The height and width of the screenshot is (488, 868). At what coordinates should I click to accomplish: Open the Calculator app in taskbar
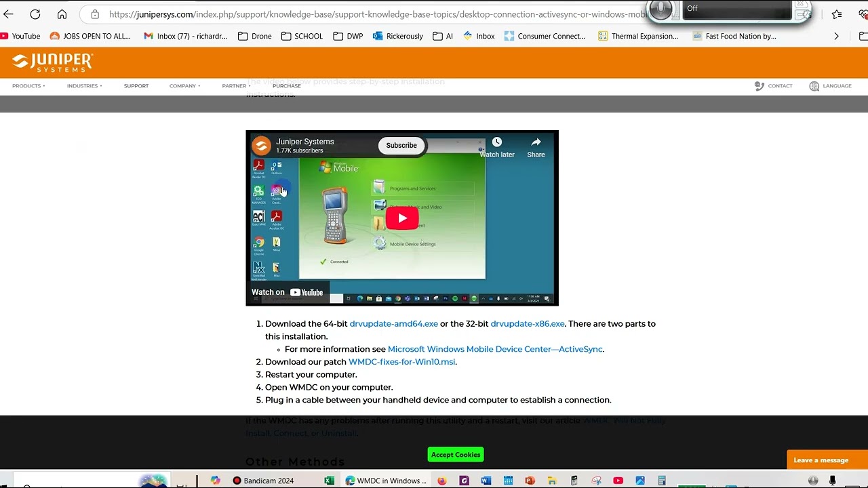coord(662,481)
